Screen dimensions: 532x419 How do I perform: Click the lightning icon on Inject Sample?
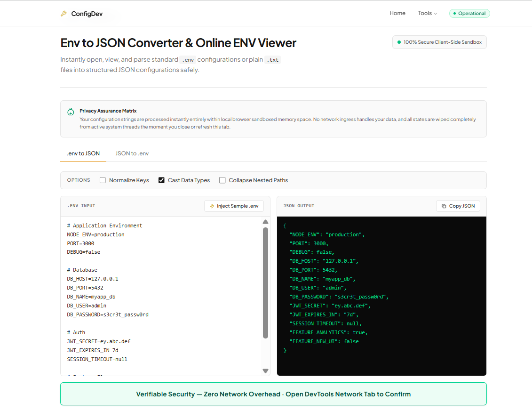click(x=212, y=206)
